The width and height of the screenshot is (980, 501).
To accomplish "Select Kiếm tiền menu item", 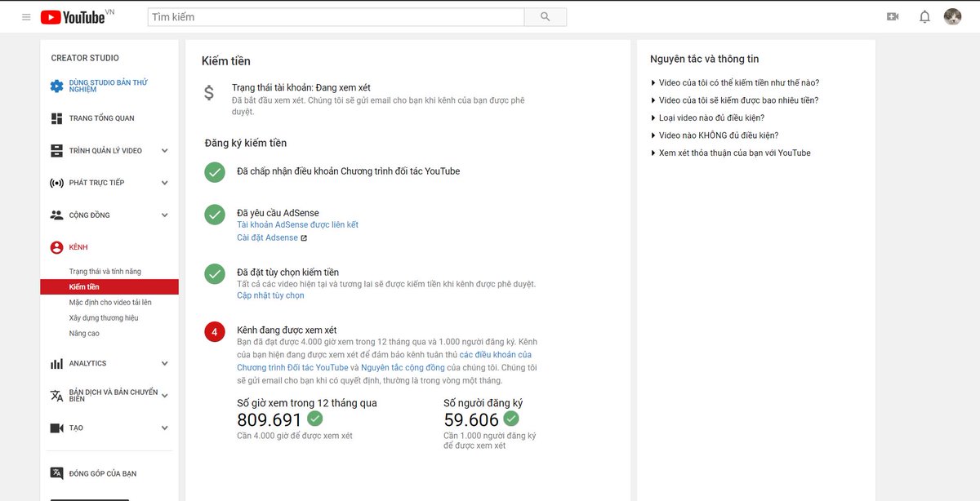I will 109,287.
